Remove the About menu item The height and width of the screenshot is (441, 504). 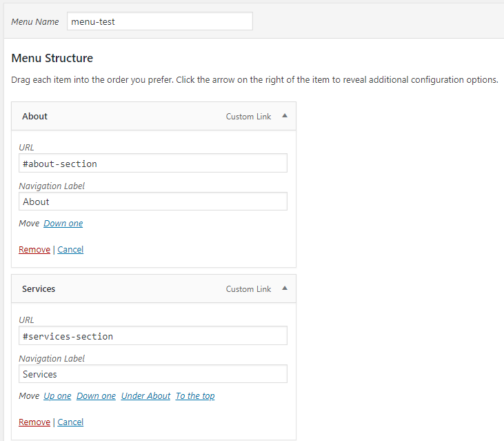pos(34,250)
